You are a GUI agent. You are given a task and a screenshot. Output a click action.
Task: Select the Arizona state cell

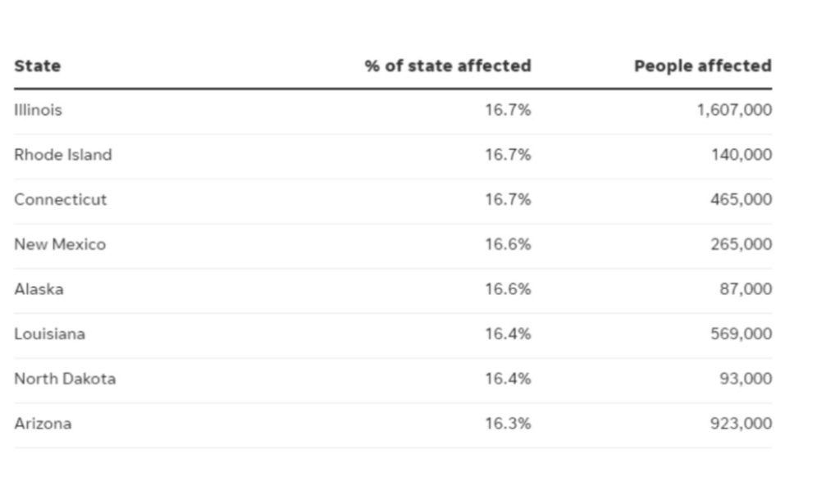[43, 424]
